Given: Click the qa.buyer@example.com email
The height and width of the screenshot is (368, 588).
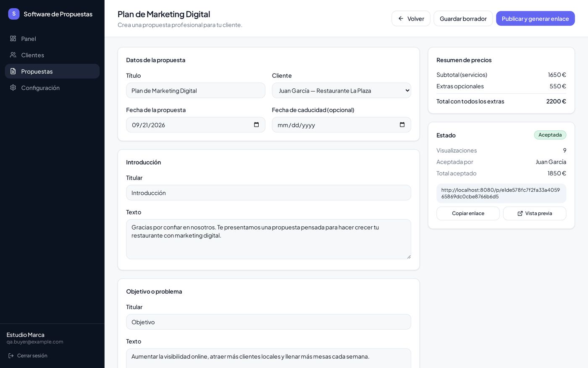Looking at the screenshot, I should point(35,342).
